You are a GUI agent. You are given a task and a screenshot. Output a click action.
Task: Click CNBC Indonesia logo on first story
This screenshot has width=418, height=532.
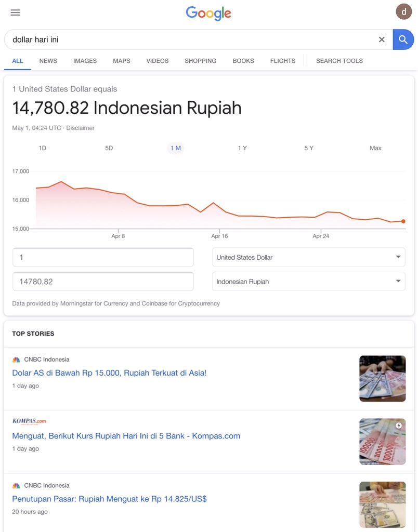(x=16, y=360)
